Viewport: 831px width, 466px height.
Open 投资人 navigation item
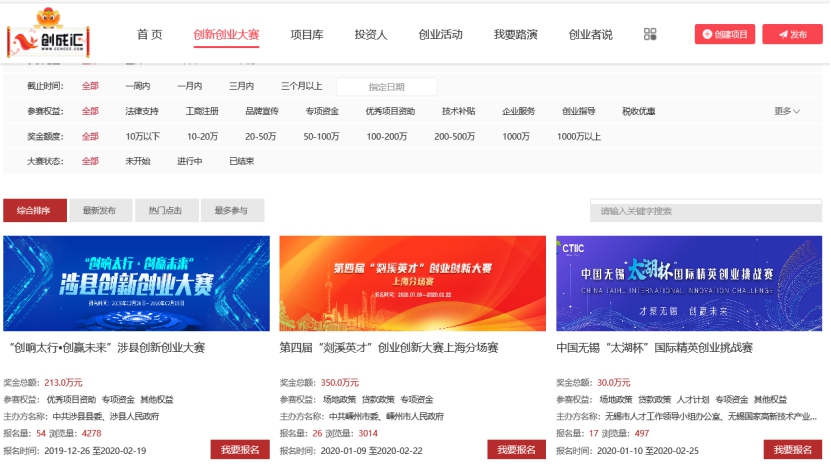pos(371,34)
